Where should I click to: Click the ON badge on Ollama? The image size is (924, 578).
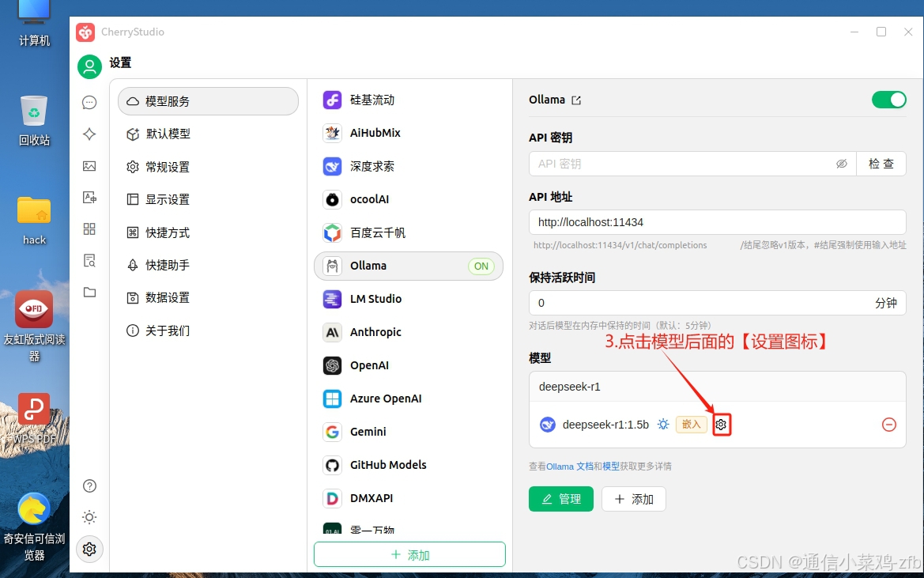click(x=481, y=266)
